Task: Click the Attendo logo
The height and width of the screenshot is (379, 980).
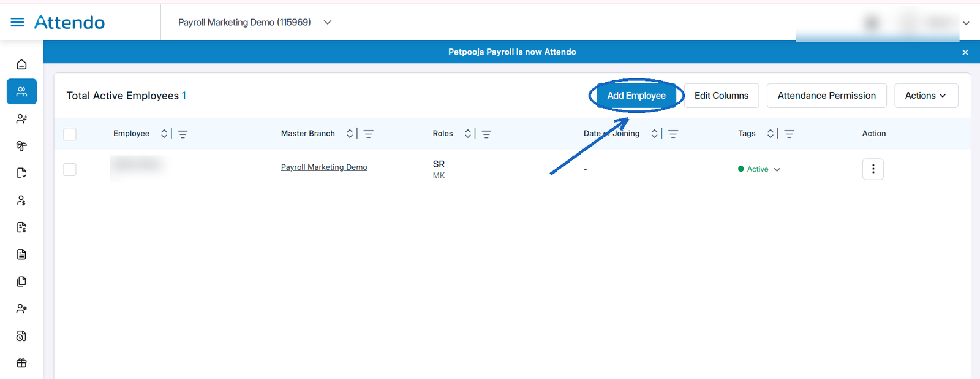Action: coord(69,23)
